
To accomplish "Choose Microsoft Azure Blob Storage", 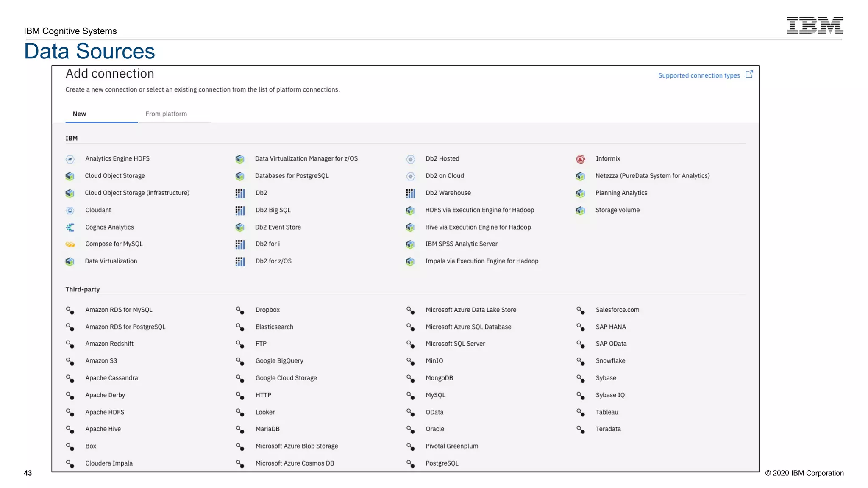I will click(297, 446).
